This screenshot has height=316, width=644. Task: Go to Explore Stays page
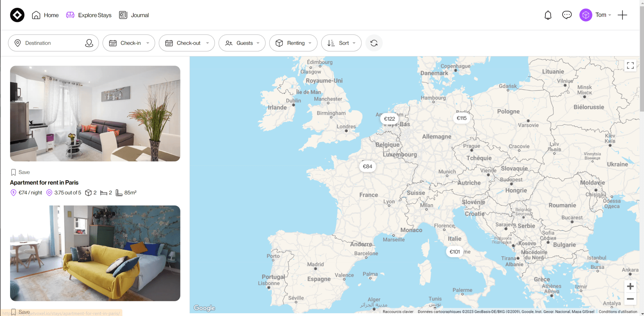tap(89, 15)
